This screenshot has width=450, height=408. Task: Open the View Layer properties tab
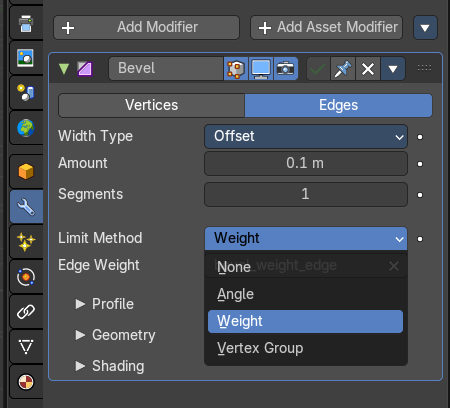[26, 58]
